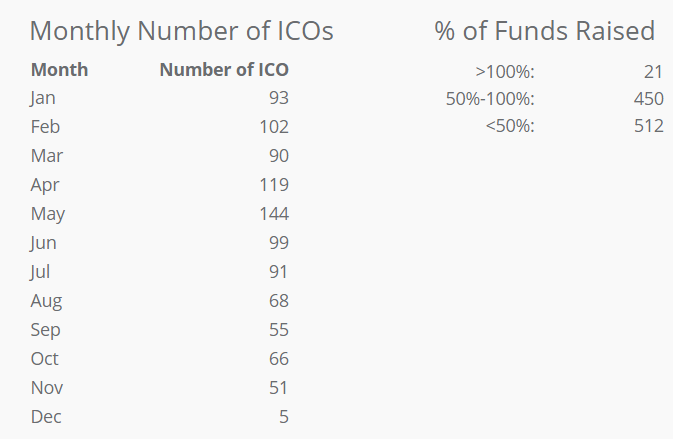Click the Sep value 55
The image size is (673, 439).
(278, 330)
